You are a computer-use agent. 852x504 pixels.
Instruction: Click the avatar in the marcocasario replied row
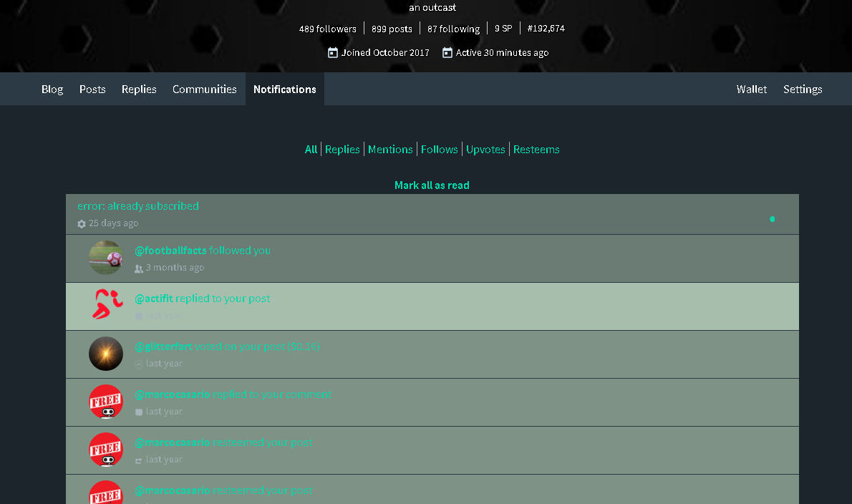[x=106, y=402]
